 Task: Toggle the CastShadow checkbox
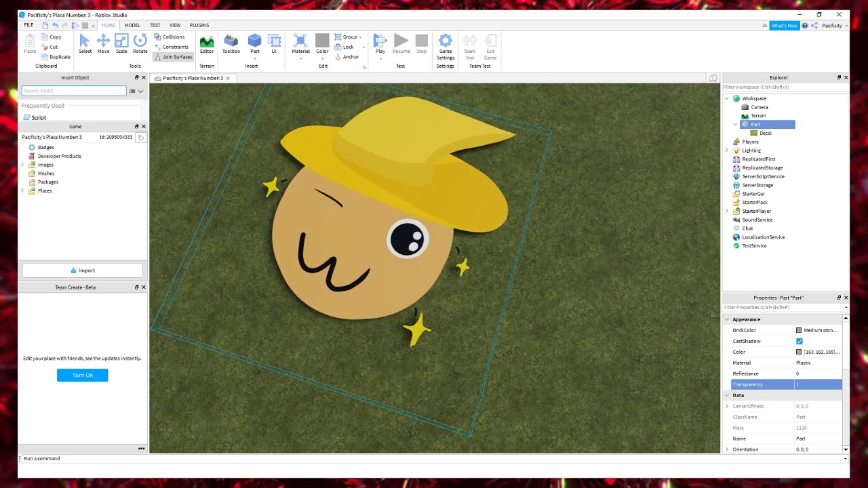[x=800, y=341]
